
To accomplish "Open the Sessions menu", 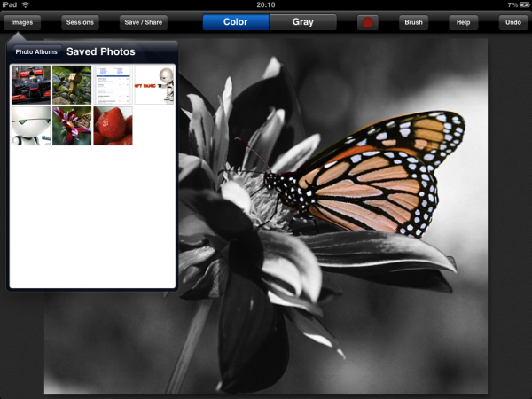I will (x=80, y=22).
